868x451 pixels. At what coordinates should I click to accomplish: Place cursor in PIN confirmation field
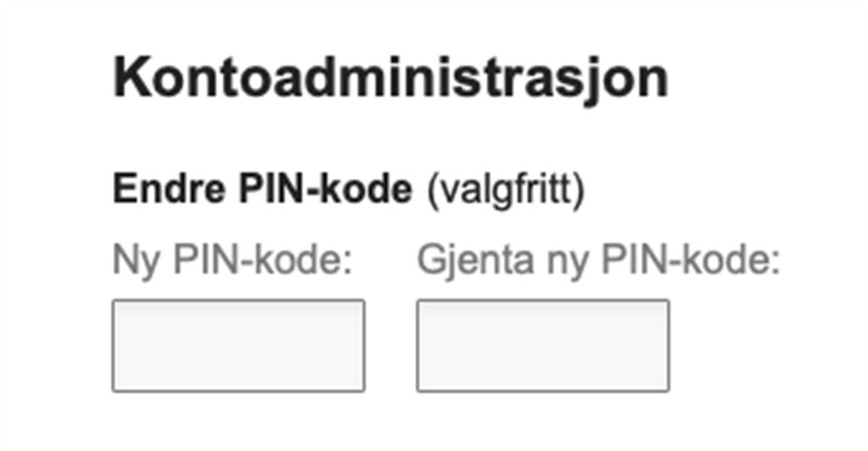click(x=542, y=346)
